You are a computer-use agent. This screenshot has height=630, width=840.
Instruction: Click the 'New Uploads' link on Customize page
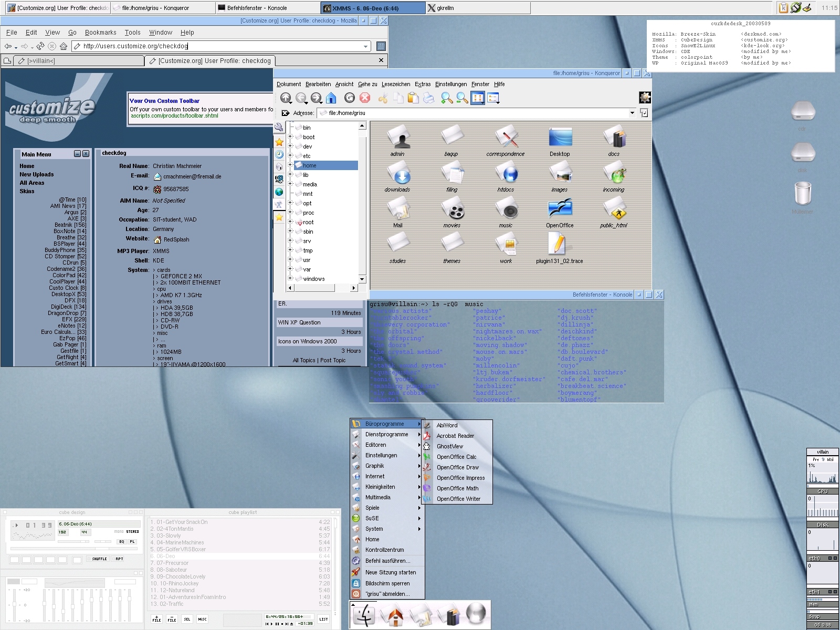[x=36, y=174]
